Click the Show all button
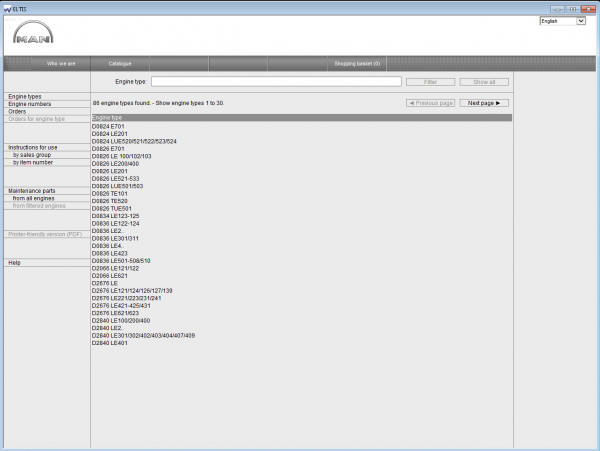Viewport: 600px width, 451px height. [x=484, y=82]
